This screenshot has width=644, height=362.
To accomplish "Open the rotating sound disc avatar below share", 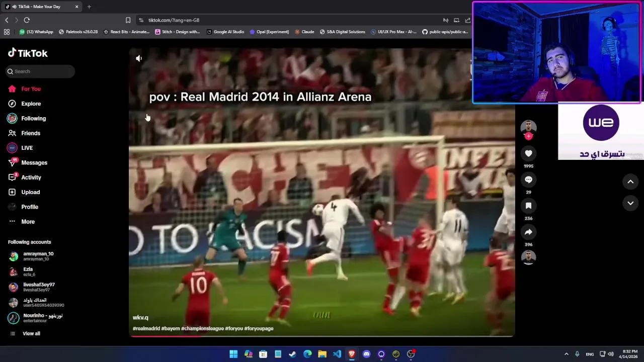I will 528,257.
